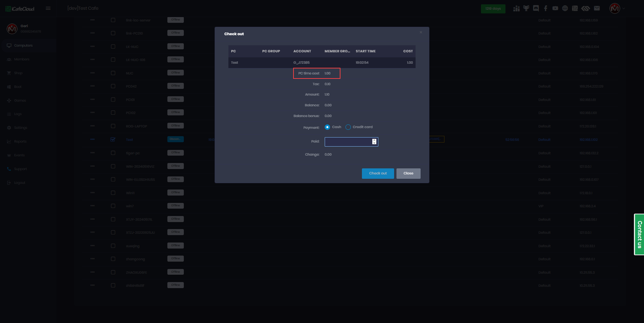Screen dimensions: 644x323
Task: Open row actions menu for xueqing
Action: coord(93,246)
